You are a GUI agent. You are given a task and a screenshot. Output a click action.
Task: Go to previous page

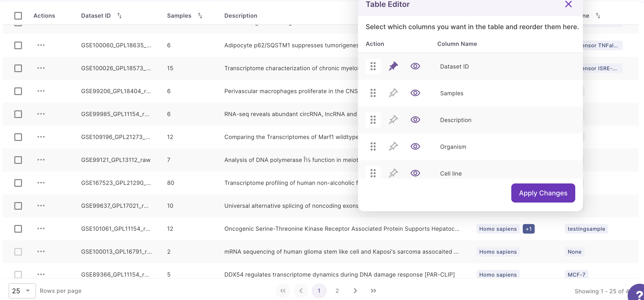click(301, 291)
